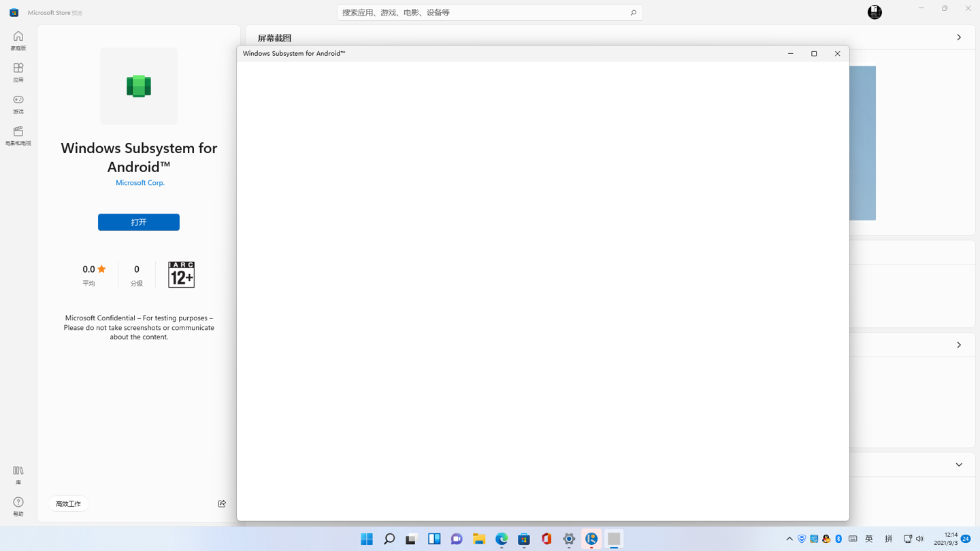Expand the Screenshots section arrow

(x=959, y=37)
